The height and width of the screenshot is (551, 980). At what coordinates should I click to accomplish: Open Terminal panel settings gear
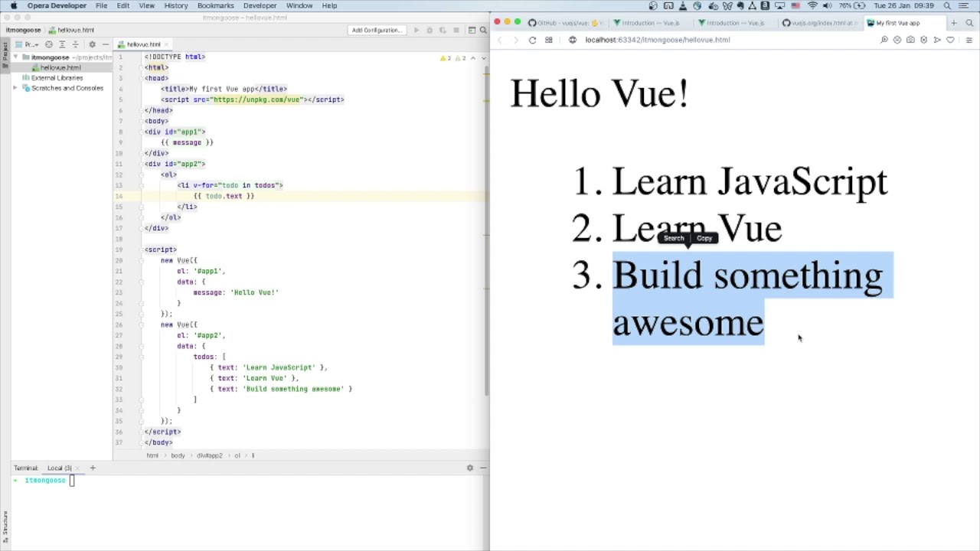click(x=470, y=468)
